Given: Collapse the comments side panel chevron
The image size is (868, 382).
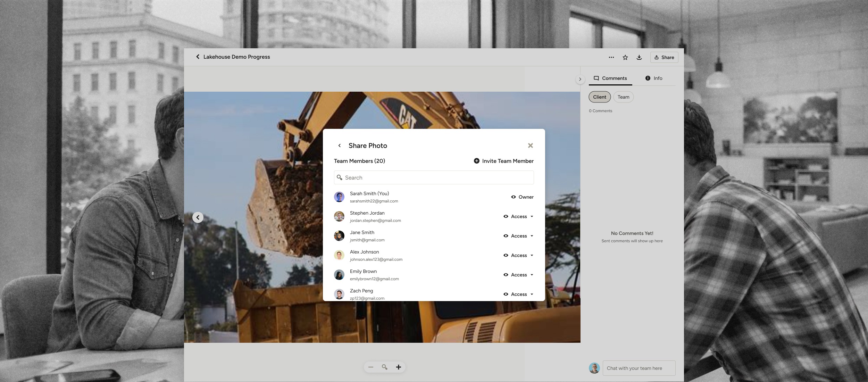Looking at the screenshot, I should click(x=580, y=79).
